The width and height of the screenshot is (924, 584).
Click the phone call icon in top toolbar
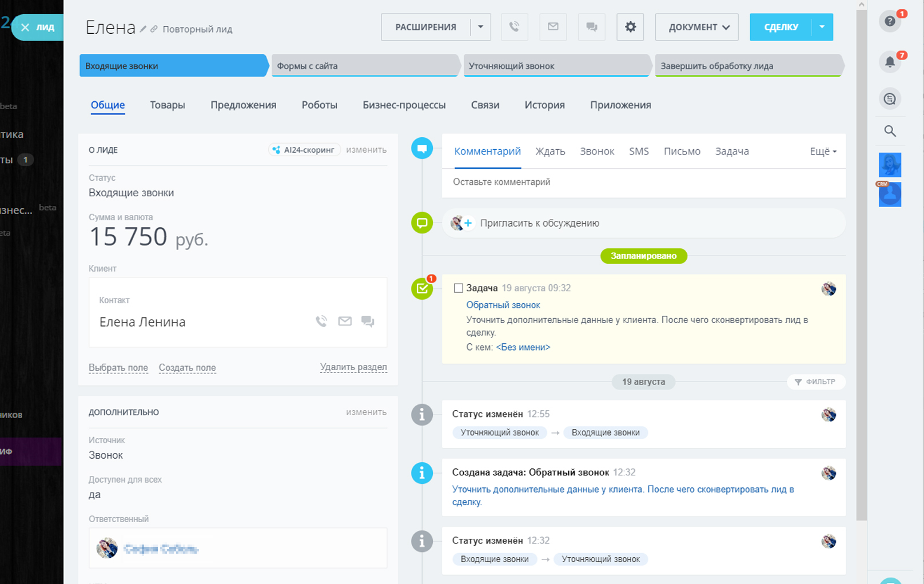pos(514,27)
